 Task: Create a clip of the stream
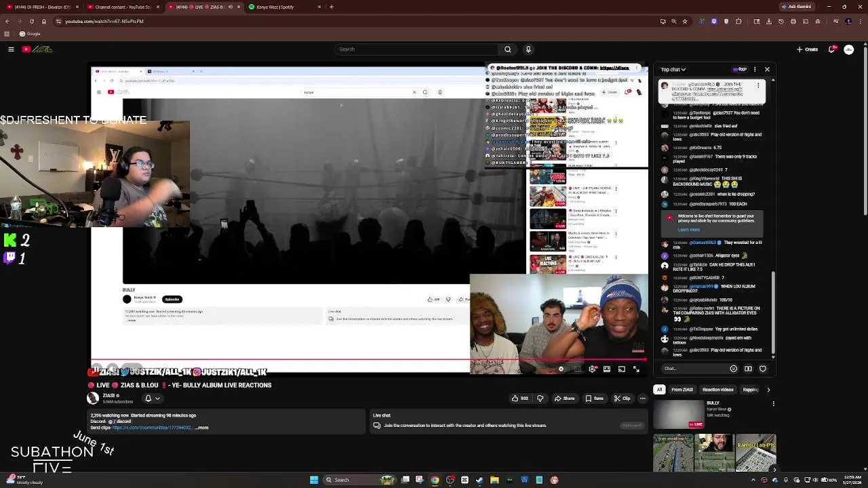(623, 399)
